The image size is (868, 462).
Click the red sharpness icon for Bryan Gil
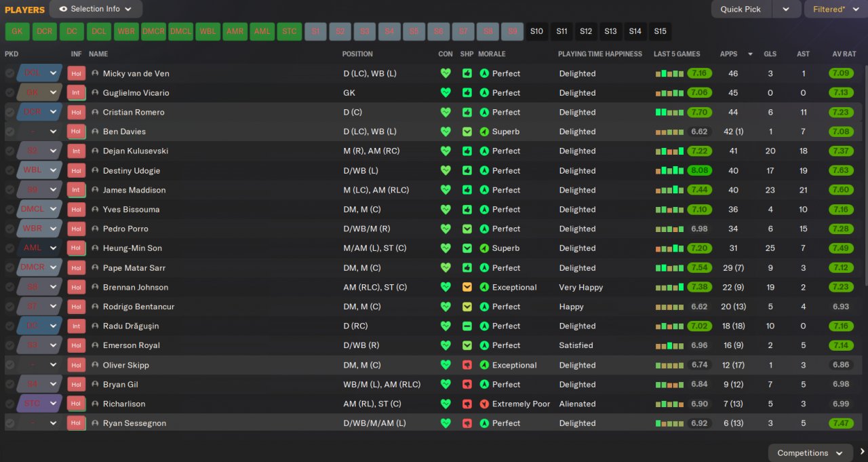[467, 384]
